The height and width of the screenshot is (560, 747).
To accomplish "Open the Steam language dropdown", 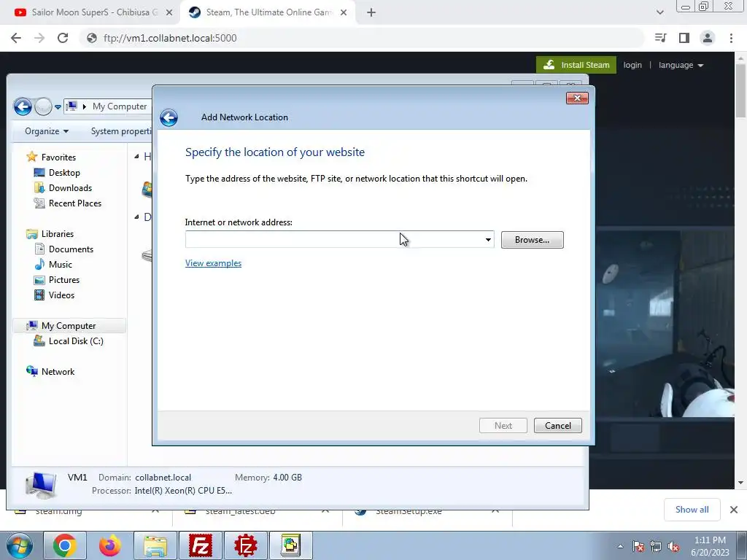I will [681, 65].
